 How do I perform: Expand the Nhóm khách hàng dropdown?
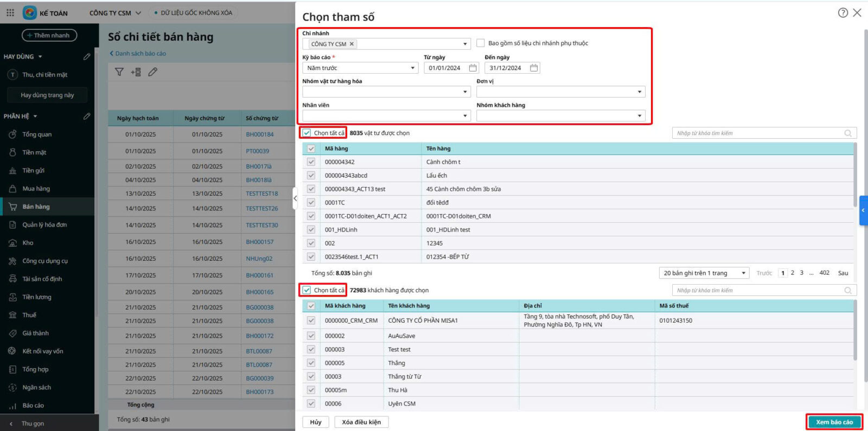point(640,115)
